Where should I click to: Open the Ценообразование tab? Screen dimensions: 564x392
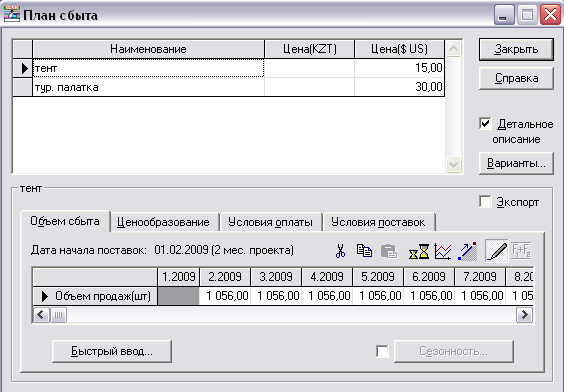point(163,222)
